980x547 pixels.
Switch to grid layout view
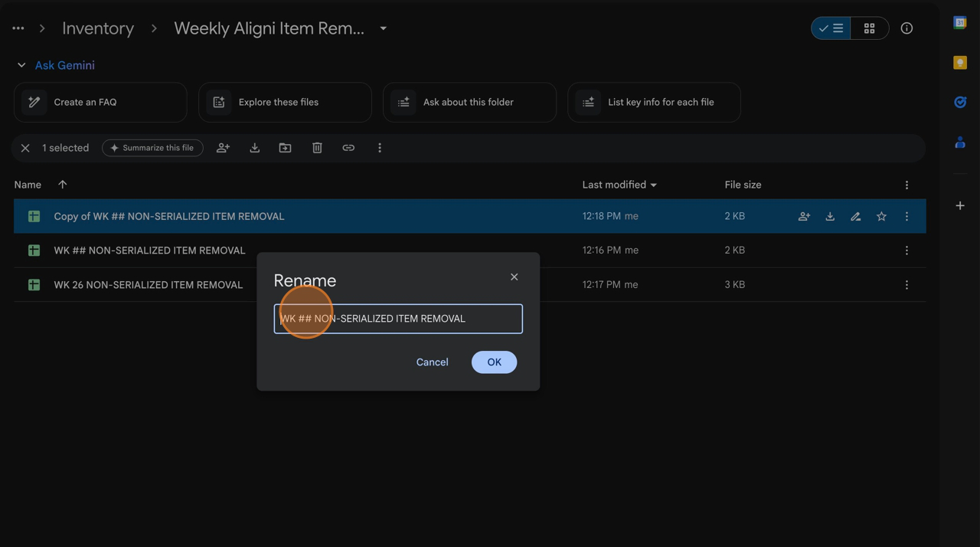pyautogui.click(x=869, y=28)
